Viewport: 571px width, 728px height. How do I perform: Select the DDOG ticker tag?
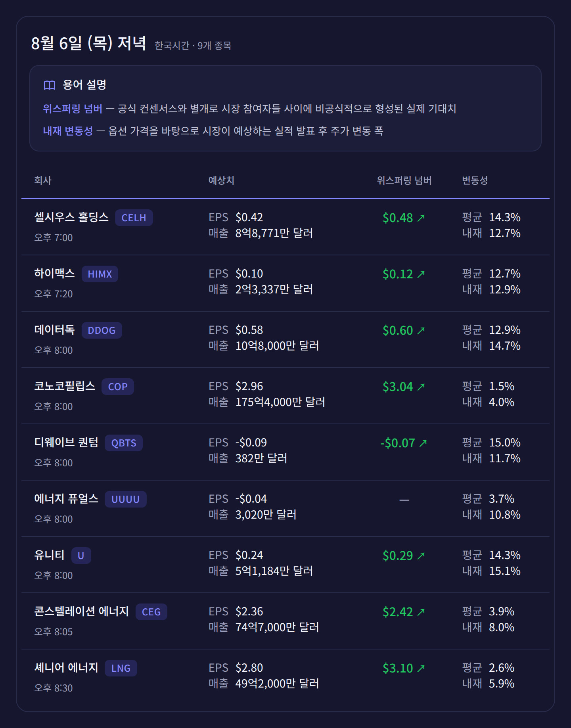pyautogui.click(x=102, y=330)
